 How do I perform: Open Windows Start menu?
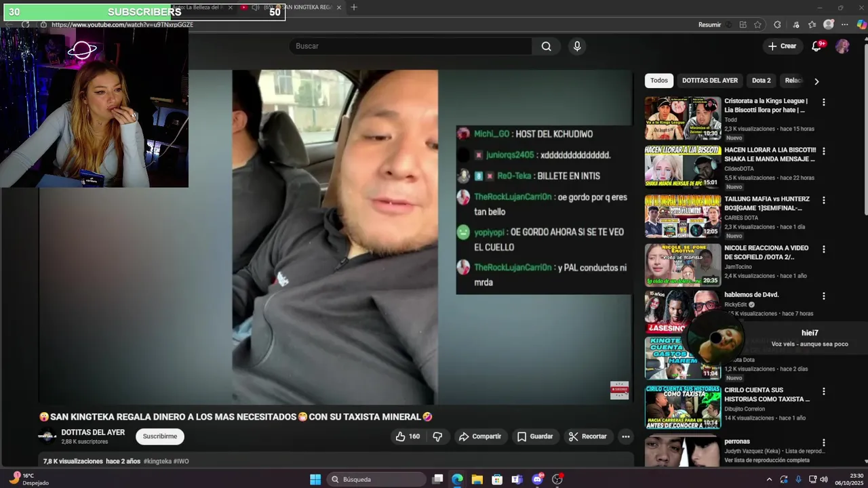pos(315,479)
